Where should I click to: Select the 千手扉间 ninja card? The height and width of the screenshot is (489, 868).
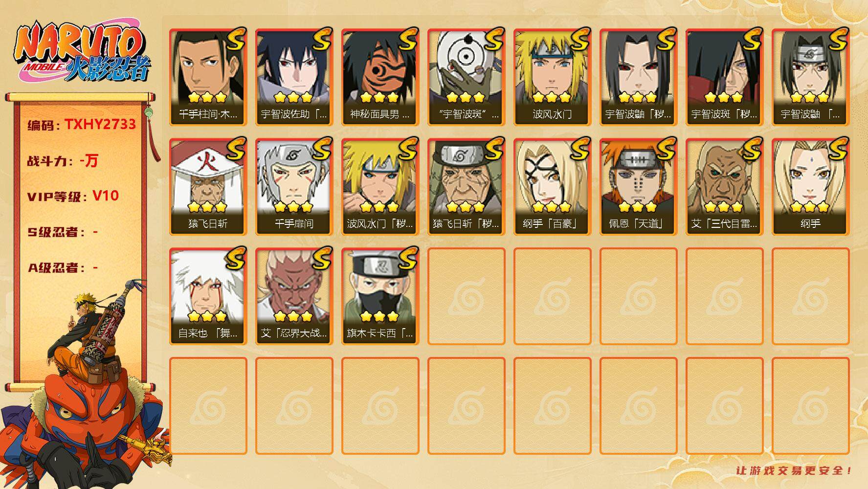pos(294,187)
